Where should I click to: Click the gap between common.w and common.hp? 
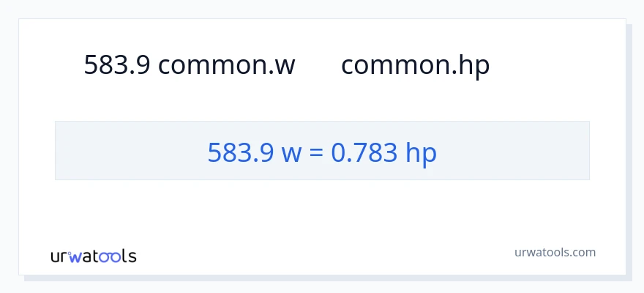[x=318, y=65]
